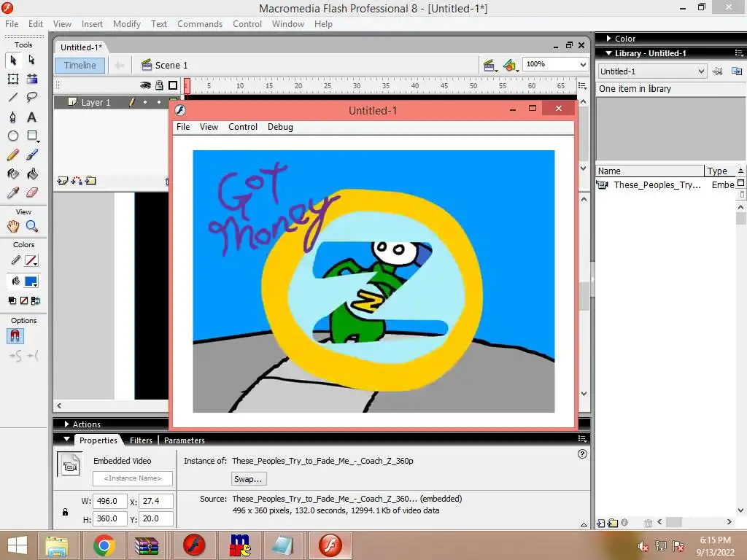Click the Instance Name input field
747x560 pixels.
click(133, 478)
